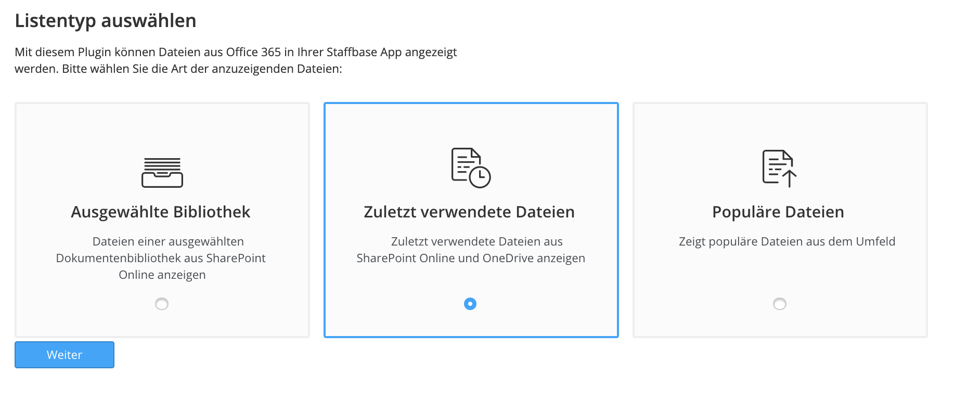Click the document-with-arrow icon for Populäre Dateien
Viewport: 980px width, 412px height.
click(x=779, y=168)
